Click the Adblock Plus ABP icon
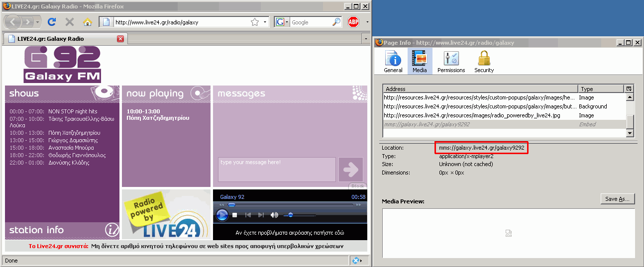Screen dimensions: 644x267 [353, 22]
